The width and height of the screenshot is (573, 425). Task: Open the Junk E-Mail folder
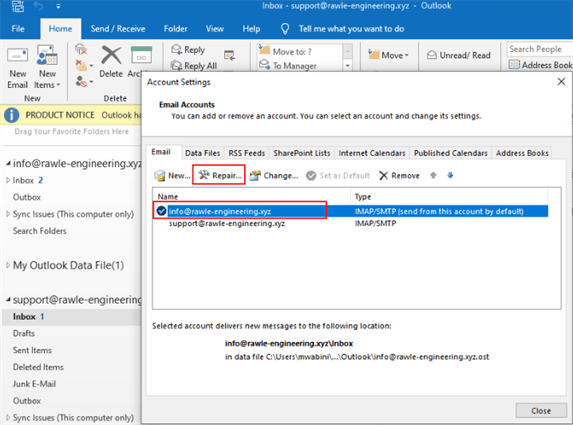[34, 384]
